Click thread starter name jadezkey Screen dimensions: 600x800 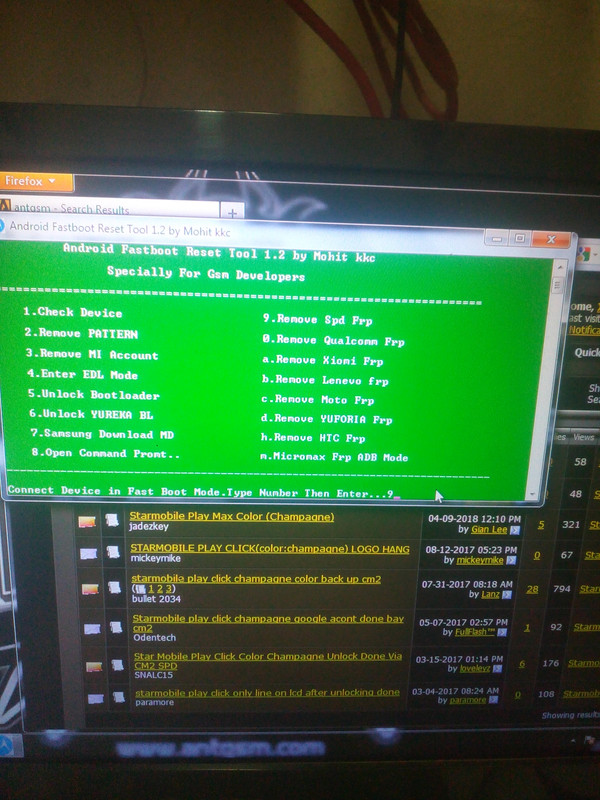149,527
